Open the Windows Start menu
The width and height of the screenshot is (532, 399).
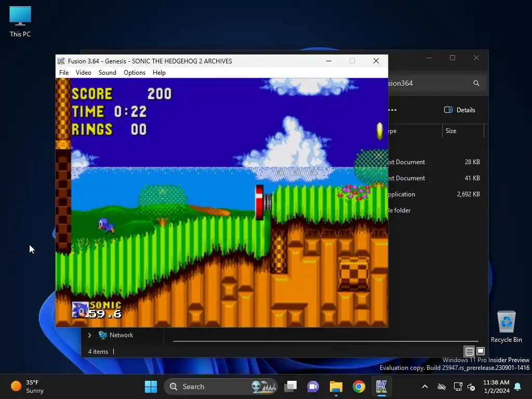click(x=151, y=387)
